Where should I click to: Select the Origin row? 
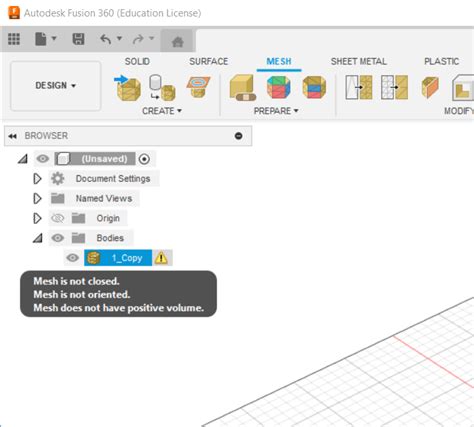coord(88,218)
